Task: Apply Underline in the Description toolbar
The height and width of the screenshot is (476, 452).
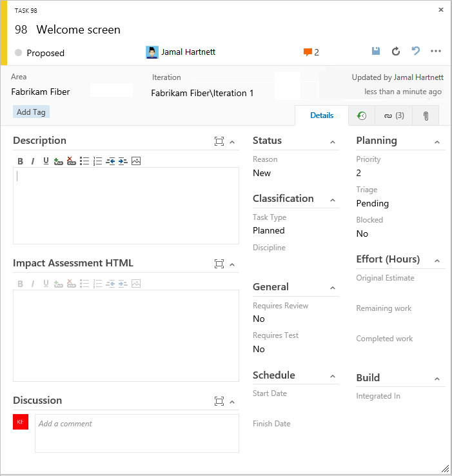Action: (46, 161)
